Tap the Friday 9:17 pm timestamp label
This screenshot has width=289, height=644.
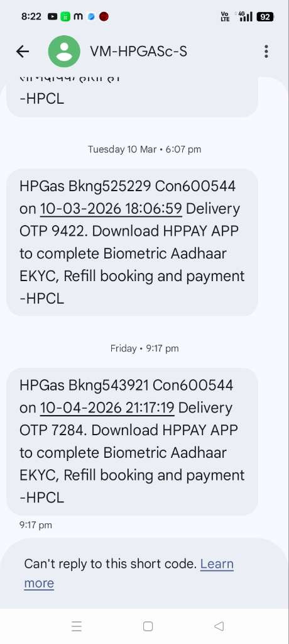[144, 348]
